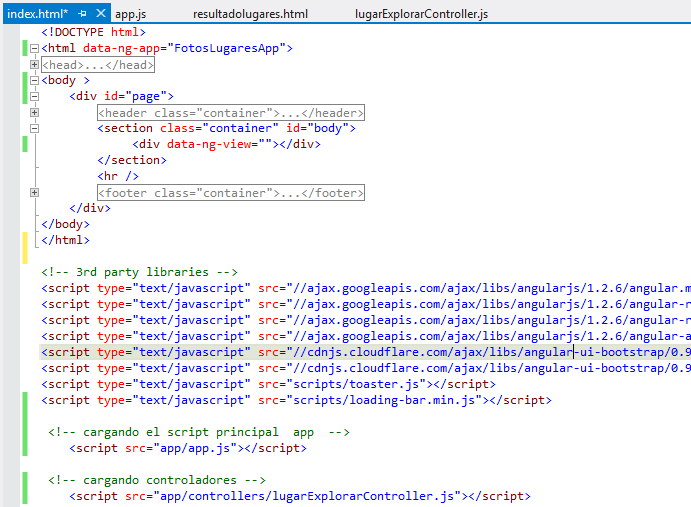Screen dimensions: 691x507
Task: Click the collapsed <head>...</head> box
Action: point(98,65)
